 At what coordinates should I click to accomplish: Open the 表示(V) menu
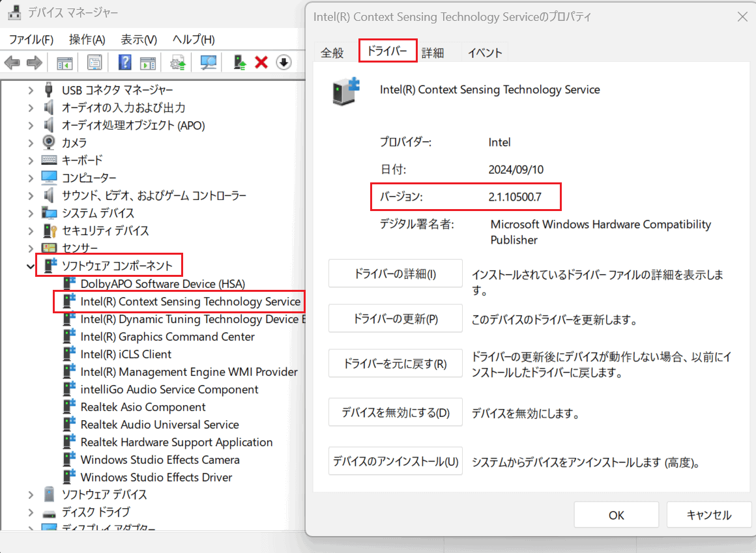(139, 40)
